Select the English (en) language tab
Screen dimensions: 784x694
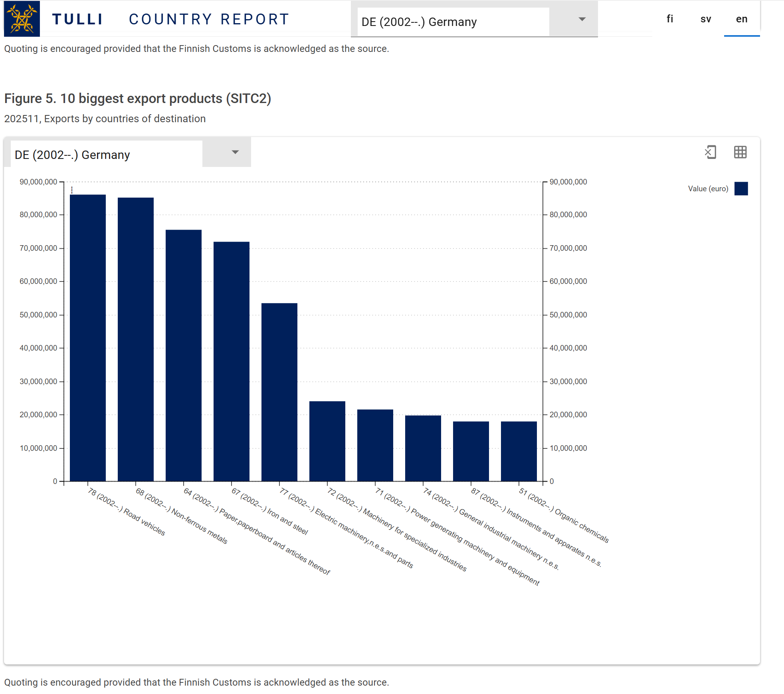[741, 19]
